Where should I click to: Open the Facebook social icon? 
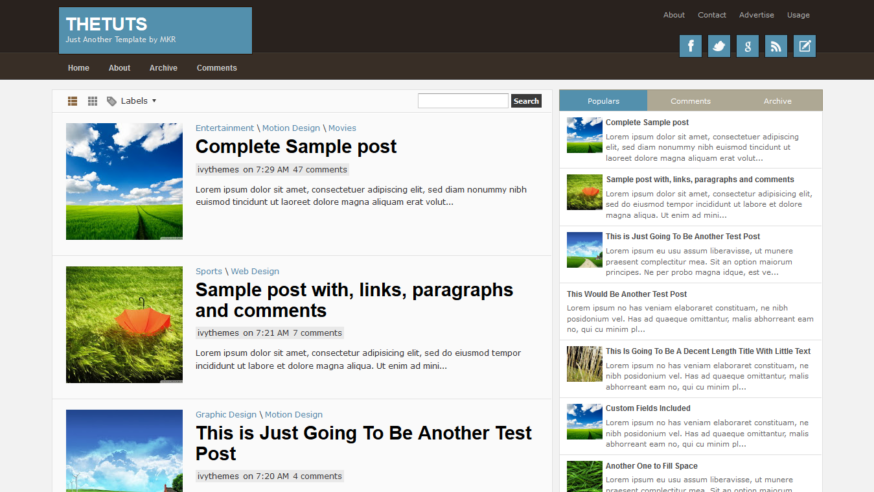click(690, 46)
